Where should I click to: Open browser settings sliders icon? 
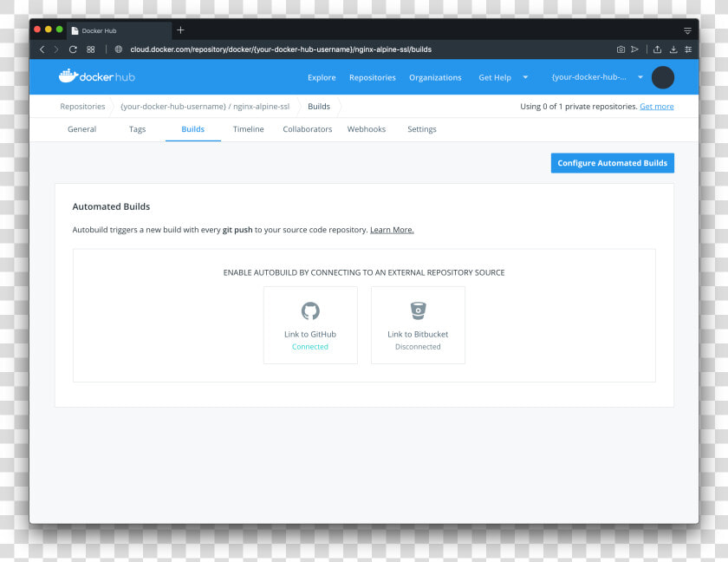tap(688, 49)
